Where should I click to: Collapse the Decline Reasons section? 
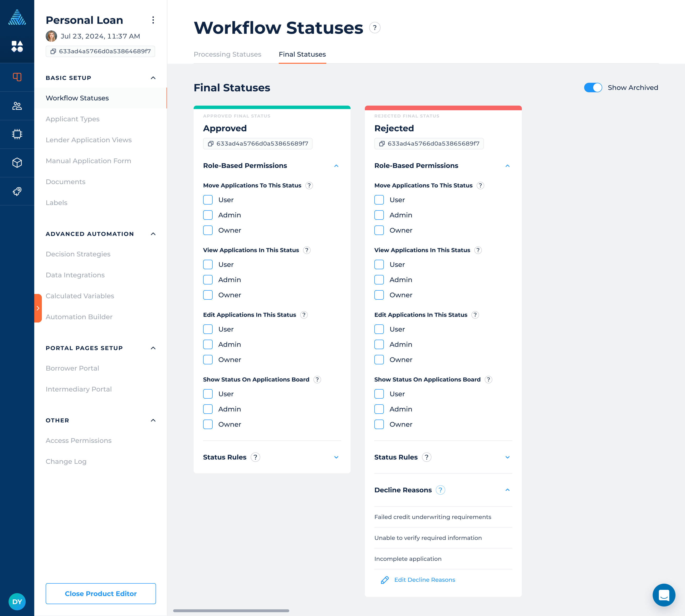(507, 490)
